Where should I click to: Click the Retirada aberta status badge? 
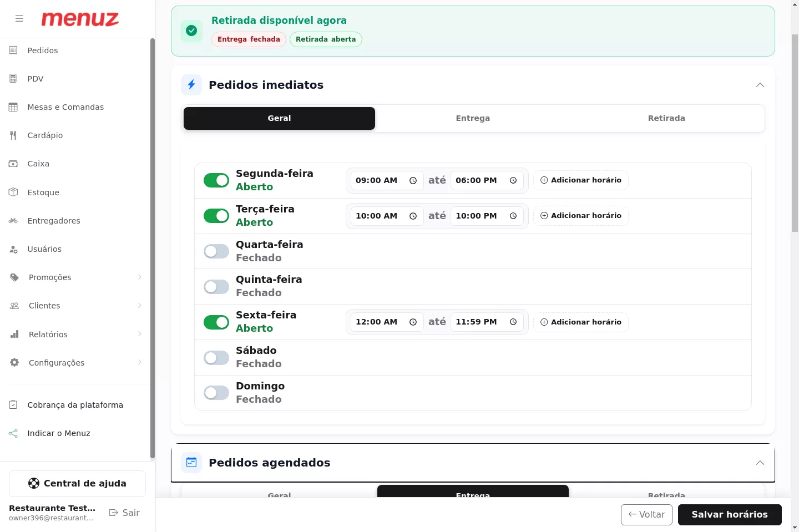click(x=326, y=39)
